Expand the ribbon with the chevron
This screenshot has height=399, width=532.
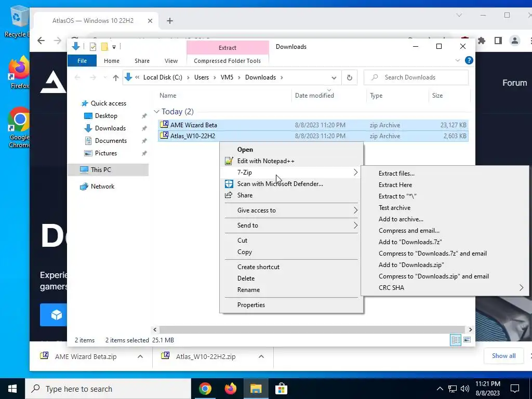click(x=457, y=60)
